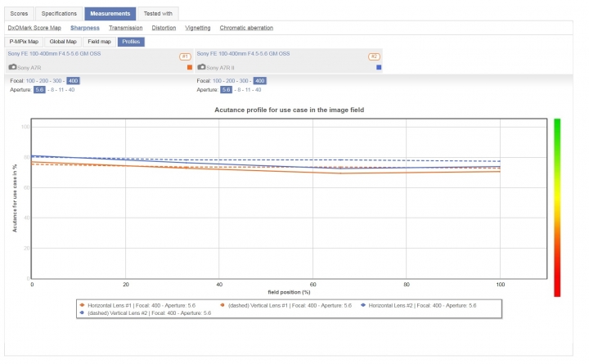Image resolution: width=589 pixels, height=364 pixels.
Task: Set lens #2 focal length to 100
Action: [217, 81]
